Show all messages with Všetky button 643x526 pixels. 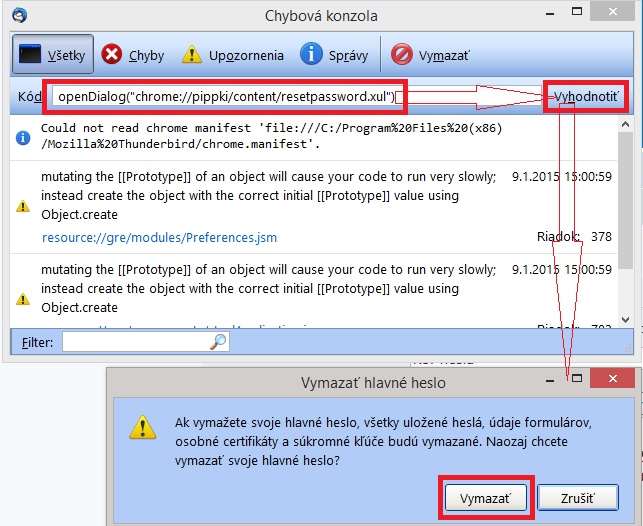[54, 55]
